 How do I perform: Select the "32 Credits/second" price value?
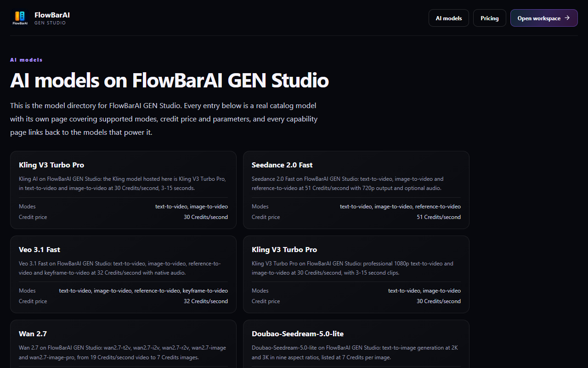tap(206, 301)
